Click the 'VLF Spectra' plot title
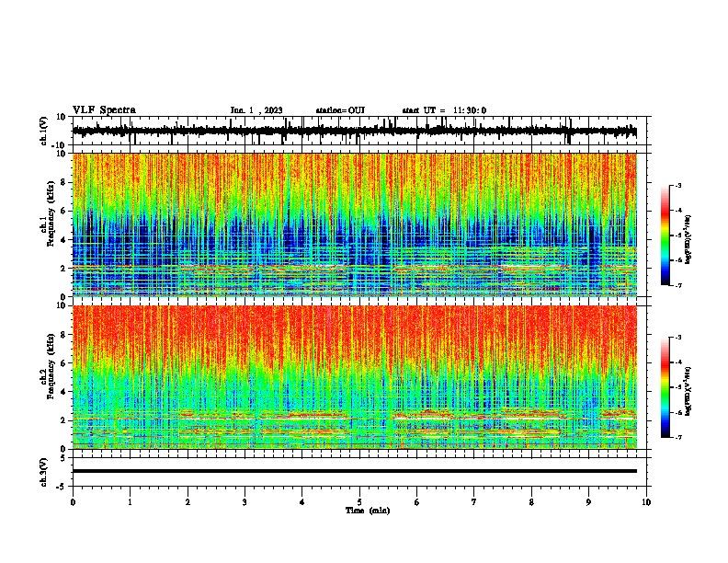728x563 pixels. [104, 110]
